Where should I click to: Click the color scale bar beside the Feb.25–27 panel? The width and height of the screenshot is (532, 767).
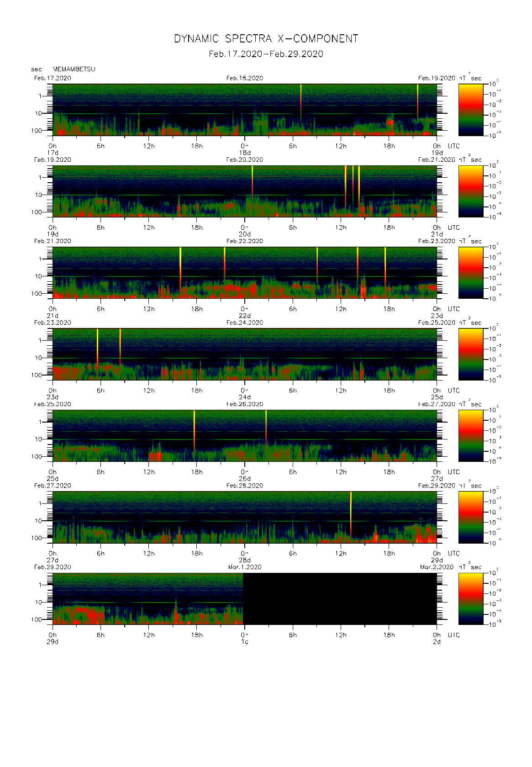[471, 436]
